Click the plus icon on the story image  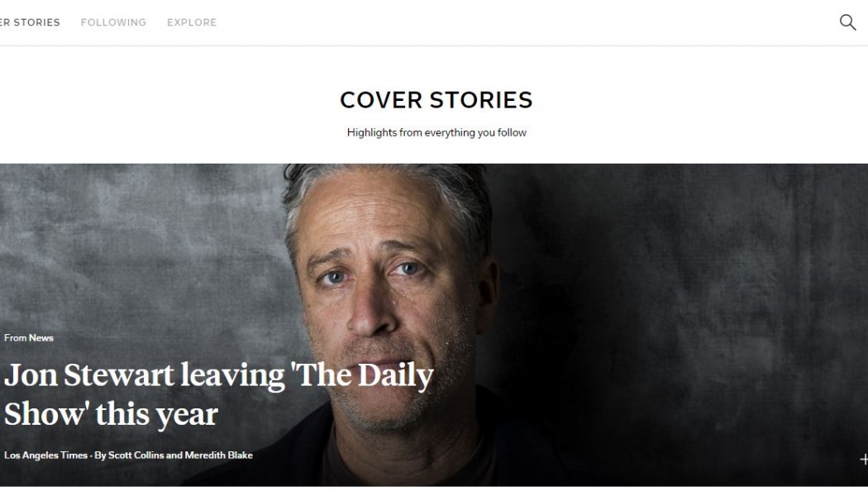point(864,459)
